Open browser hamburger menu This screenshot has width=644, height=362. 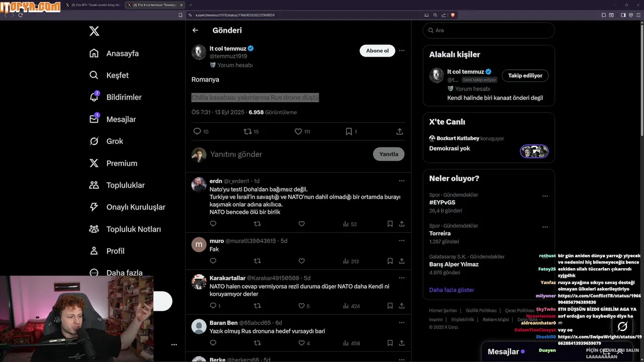click(638, 15)
